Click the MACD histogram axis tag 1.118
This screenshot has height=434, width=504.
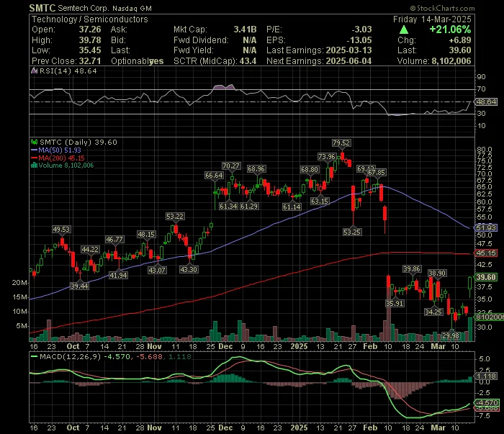point(486,376)
